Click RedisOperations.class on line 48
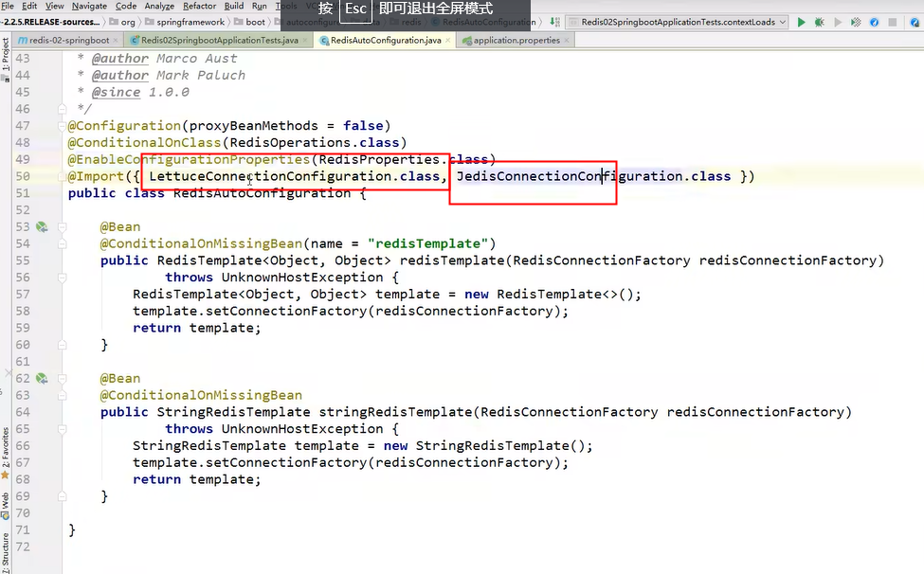The image size is (924, 574). [314, 142]
